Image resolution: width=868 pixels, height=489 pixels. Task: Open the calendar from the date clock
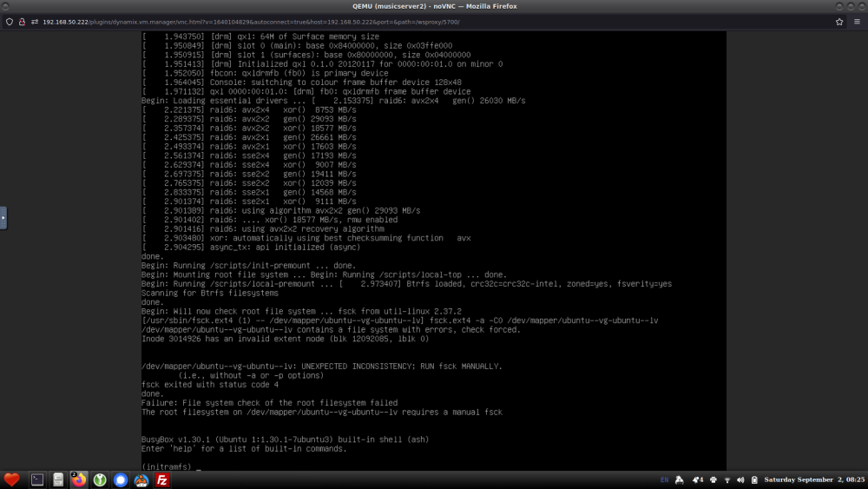(x=814, y=480)
